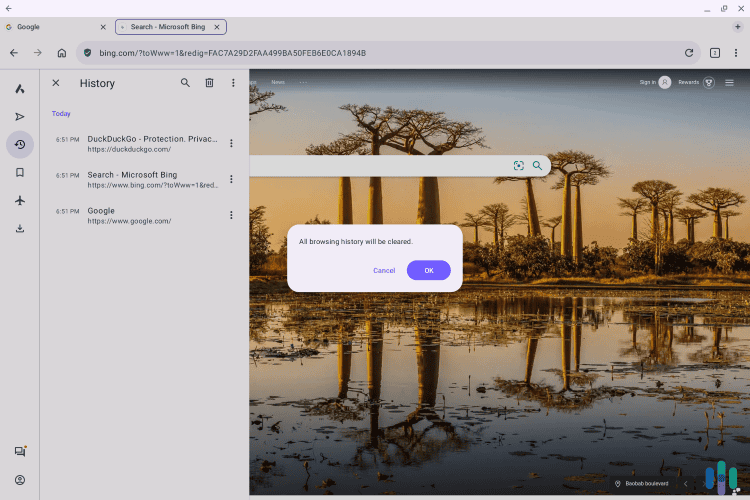Image resolution: width=750 pixels, height=500 pixels.
Task: Go to the home page
Action: click(x=62, y=53)
